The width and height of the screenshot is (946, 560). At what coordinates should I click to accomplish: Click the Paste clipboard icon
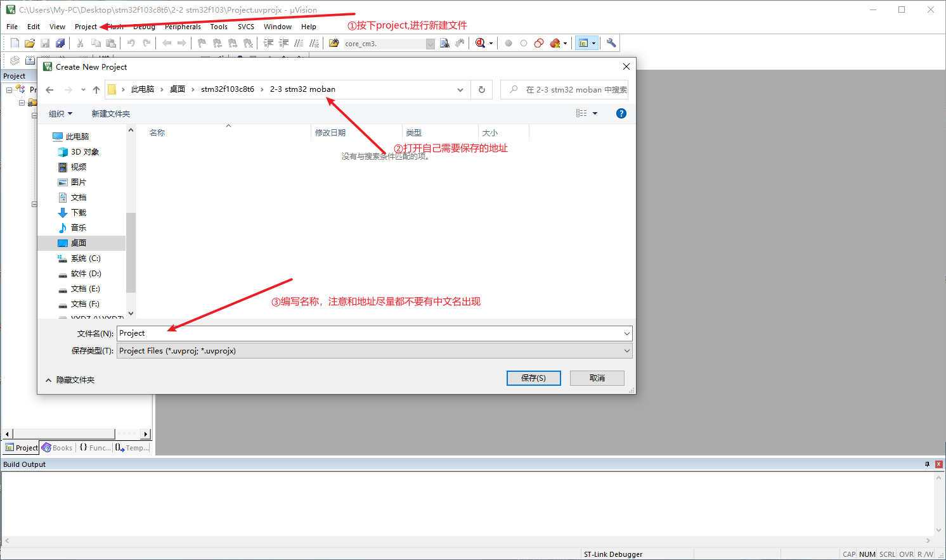(111, 43)
